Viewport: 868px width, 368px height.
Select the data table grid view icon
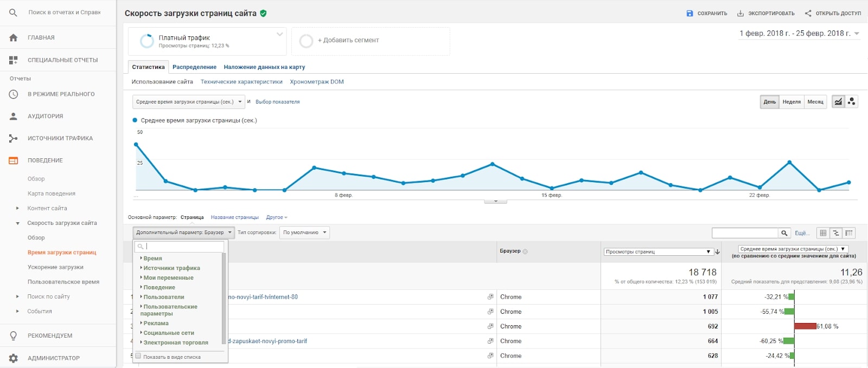tap(823, 233)
